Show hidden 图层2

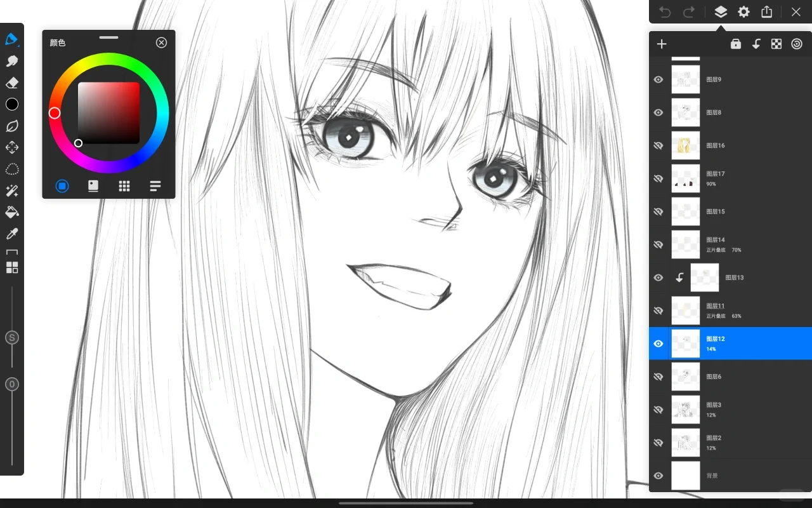(658, 443)
